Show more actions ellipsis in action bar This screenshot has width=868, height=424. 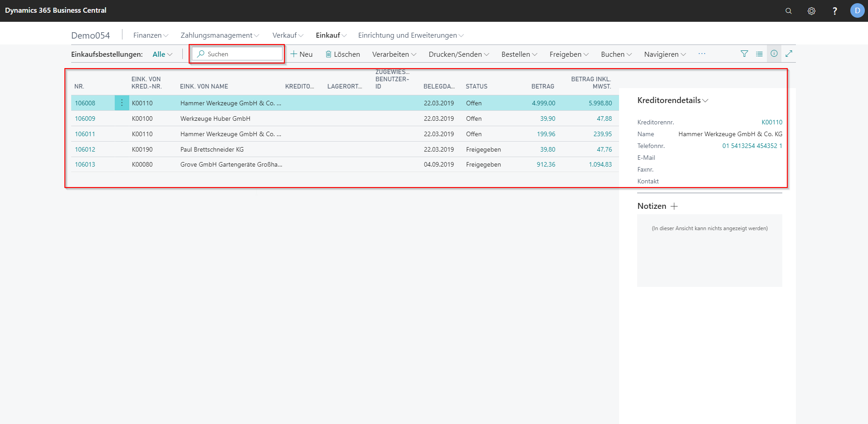(x=702, y=54)
